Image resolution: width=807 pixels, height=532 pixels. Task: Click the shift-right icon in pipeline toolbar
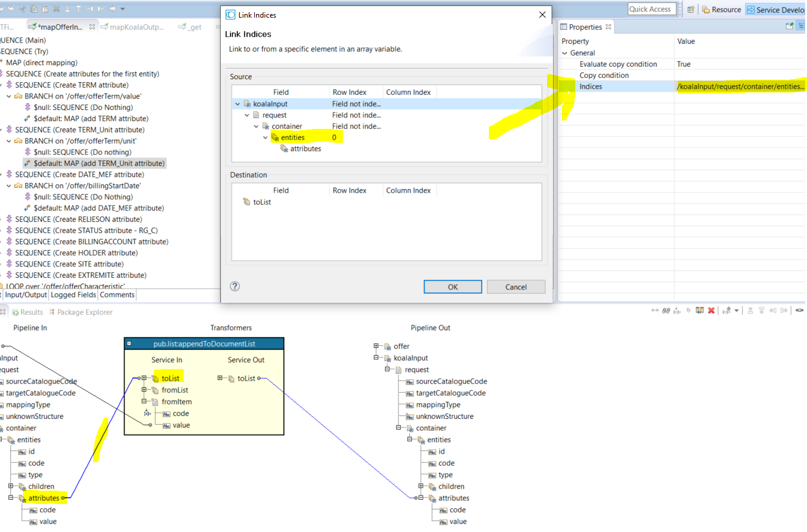[x=783, y=311]
